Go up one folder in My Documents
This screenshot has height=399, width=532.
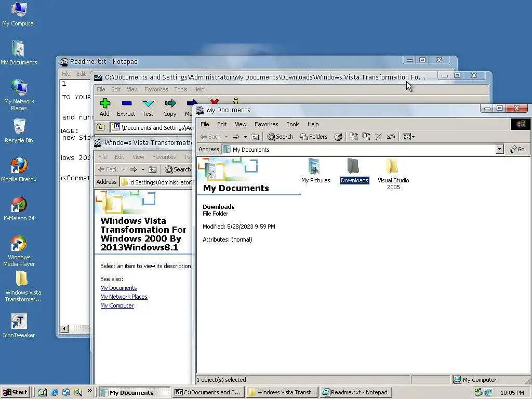point(255,137)
